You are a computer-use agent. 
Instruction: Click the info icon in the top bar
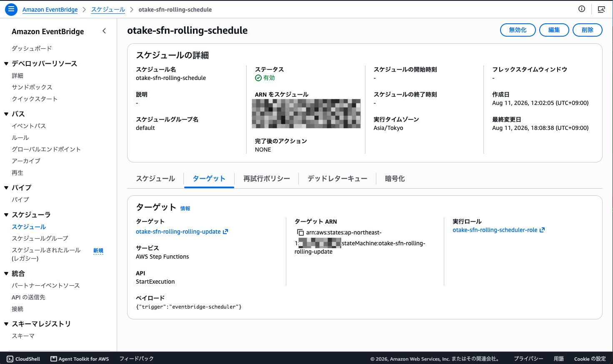pyautogui.click(x=582, y=9)
